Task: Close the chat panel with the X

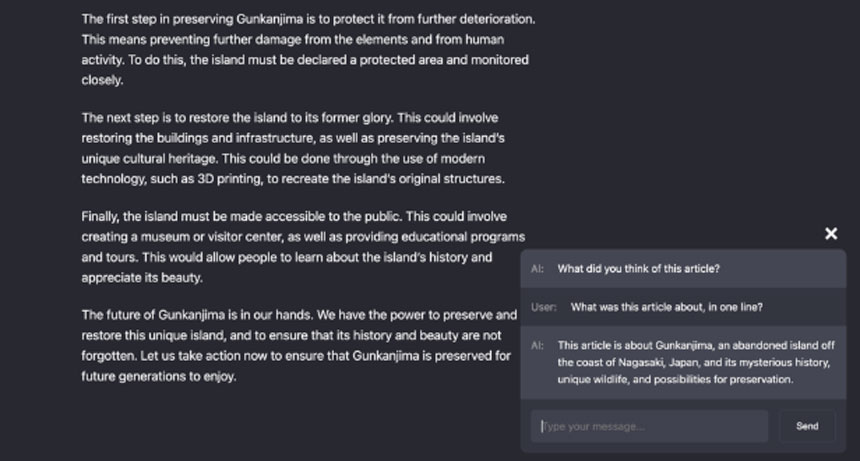Action: [x=831, y=234]
